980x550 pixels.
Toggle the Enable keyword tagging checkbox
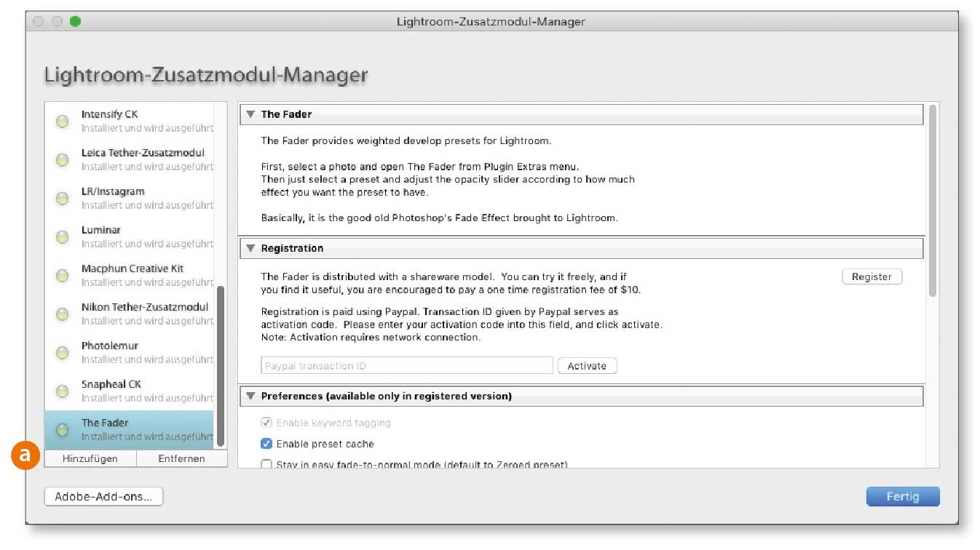[266, 423]
